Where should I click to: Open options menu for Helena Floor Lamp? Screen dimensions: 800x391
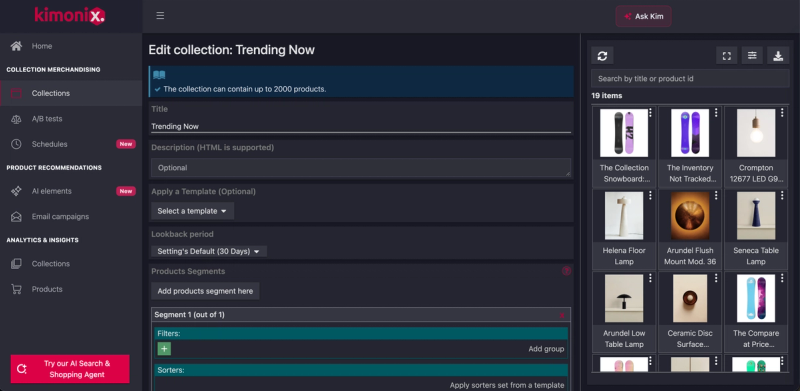650,196
